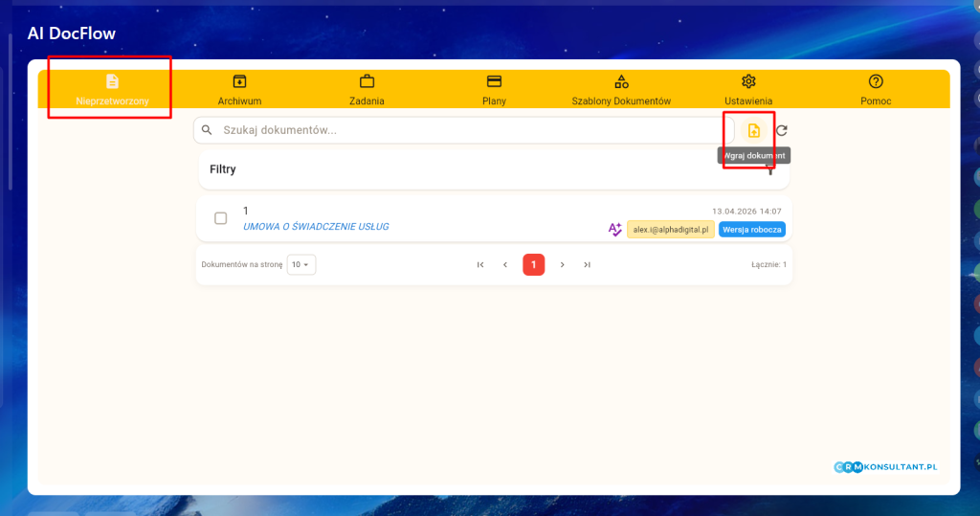Select the checkbox for document 1
The width and height of the screenshot is (980, 516).
(x=221, y=218)
